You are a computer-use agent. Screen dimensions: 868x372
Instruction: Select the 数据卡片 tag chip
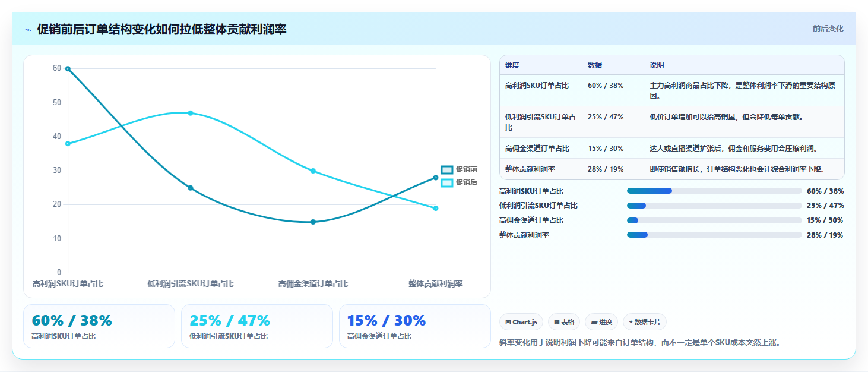pos(644,322)
